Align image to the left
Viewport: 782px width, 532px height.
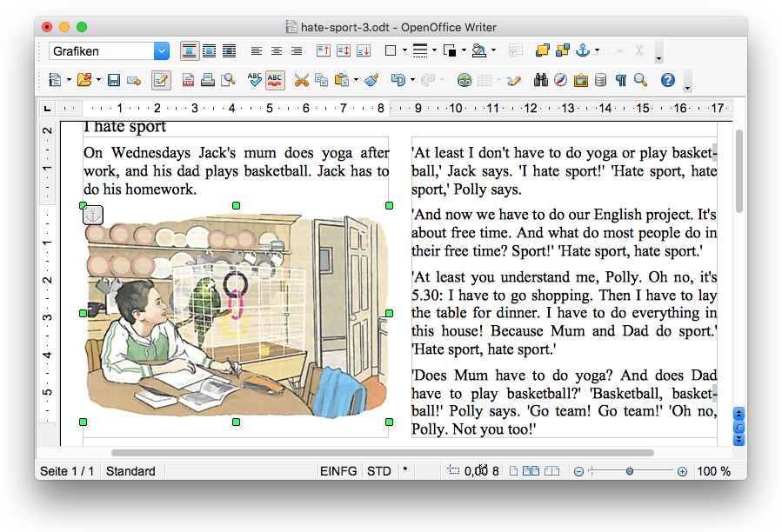tap(257, 51)
